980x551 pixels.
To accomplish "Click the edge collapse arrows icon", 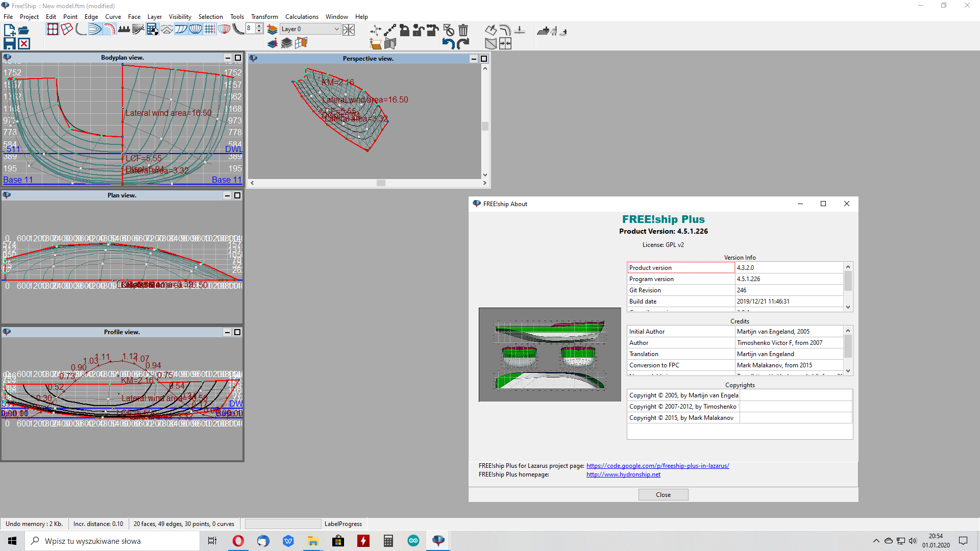I will 505,44.
